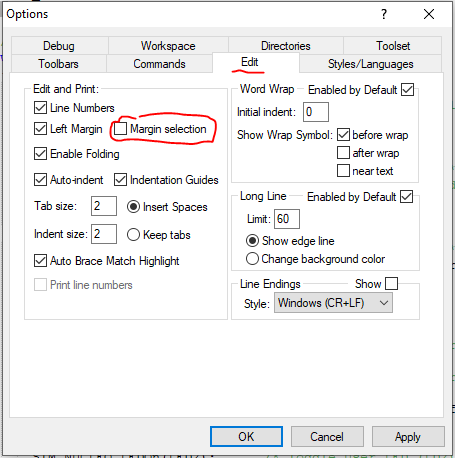Click the OK button
The width and height of the screenshot is (455, 458).
[246, 437]
